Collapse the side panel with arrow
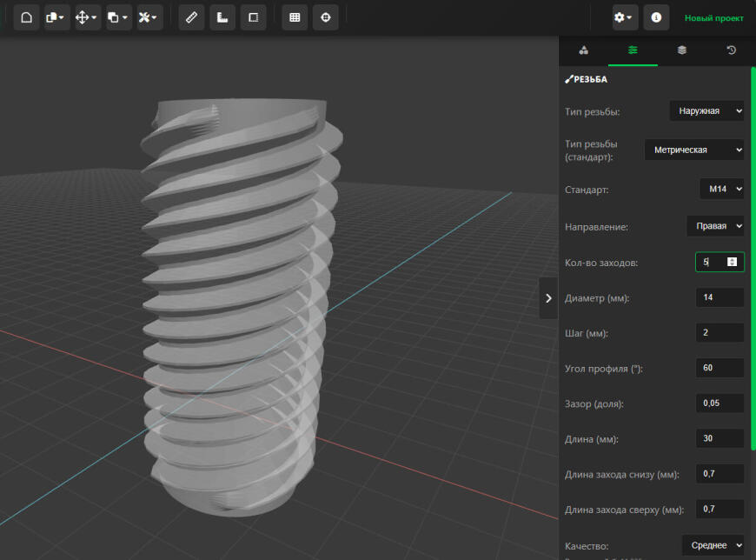 point(548,298)
